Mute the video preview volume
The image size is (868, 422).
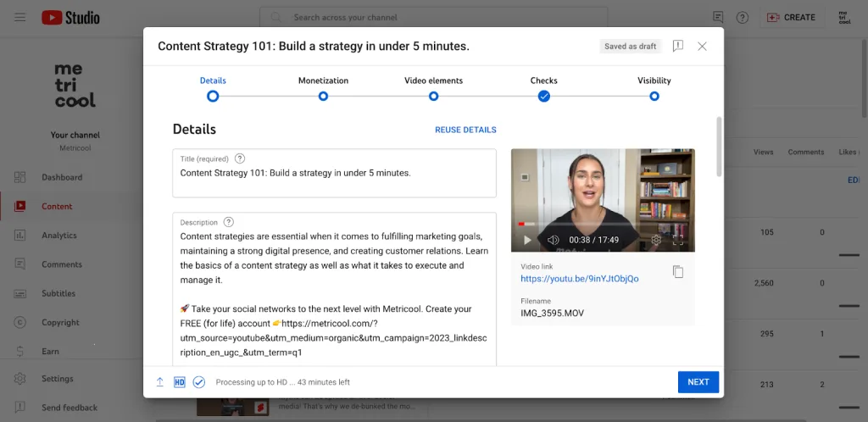(554, 240)
